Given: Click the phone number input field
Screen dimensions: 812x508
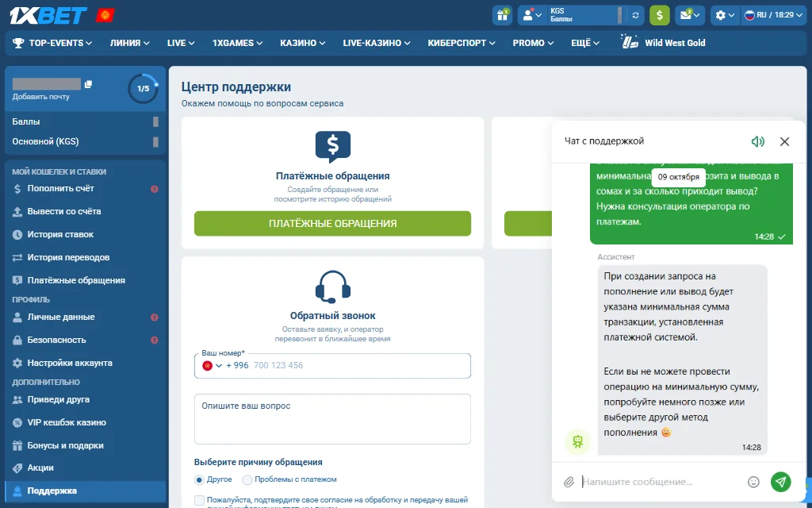Looking at the screenshot, I should (332, 365).
